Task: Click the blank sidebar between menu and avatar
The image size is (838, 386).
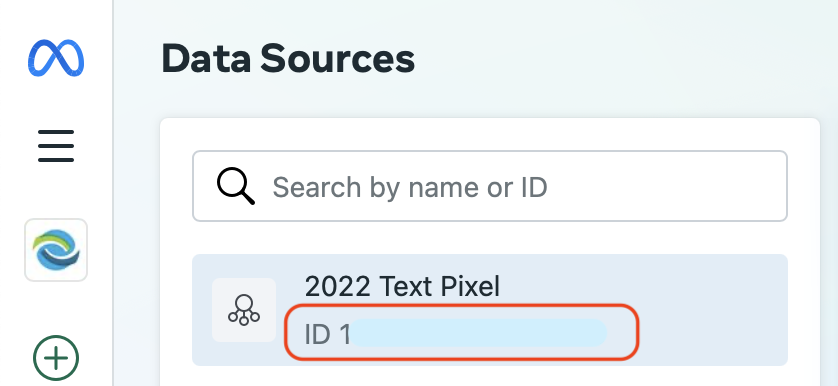Action: pos(56,191)
